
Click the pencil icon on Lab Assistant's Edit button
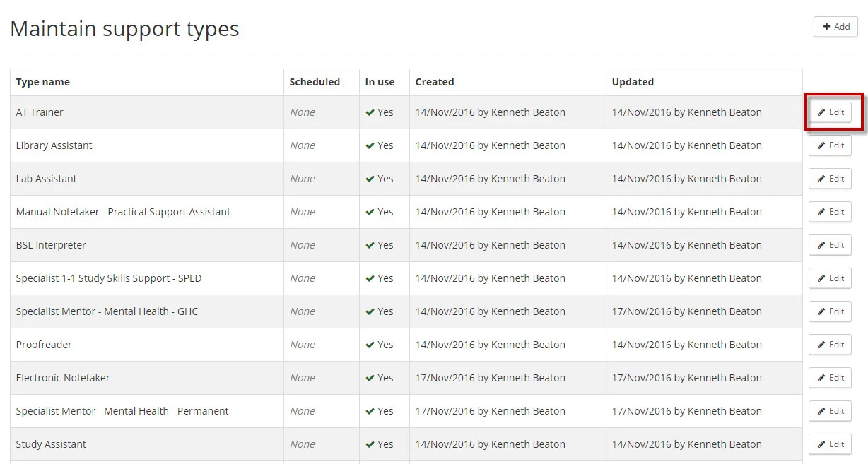tap(821, 179)
